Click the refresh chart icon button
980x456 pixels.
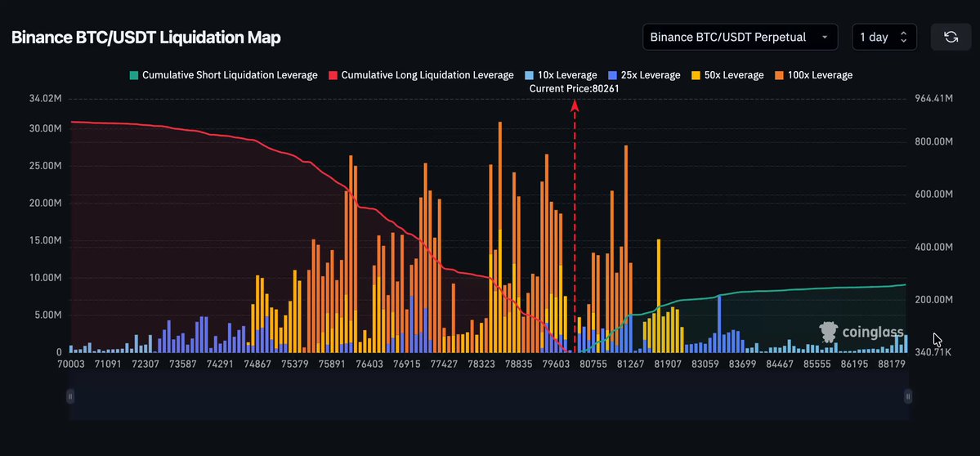pyautogui.click(x=951, y=37)
